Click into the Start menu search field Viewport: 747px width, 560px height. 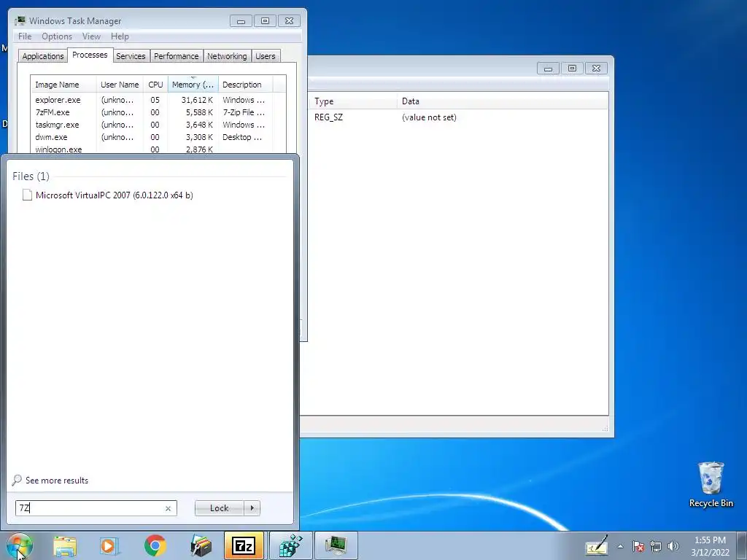click(x=96, y=508)
